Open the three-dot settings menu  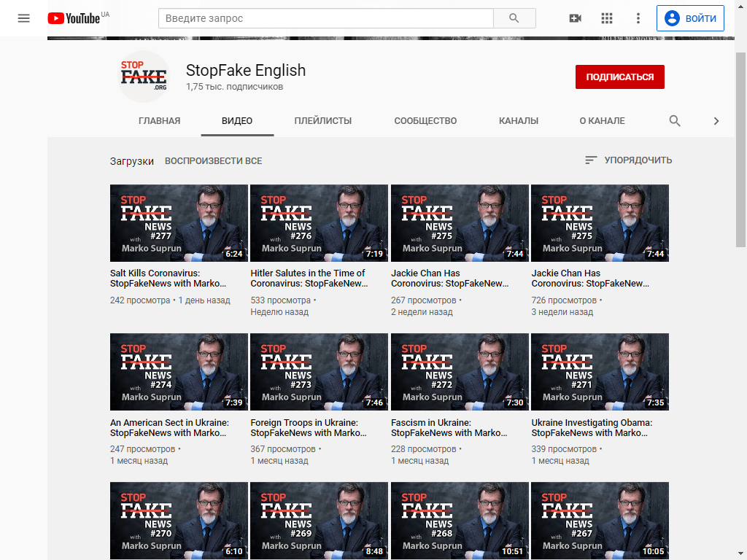[x=638, y=18]
